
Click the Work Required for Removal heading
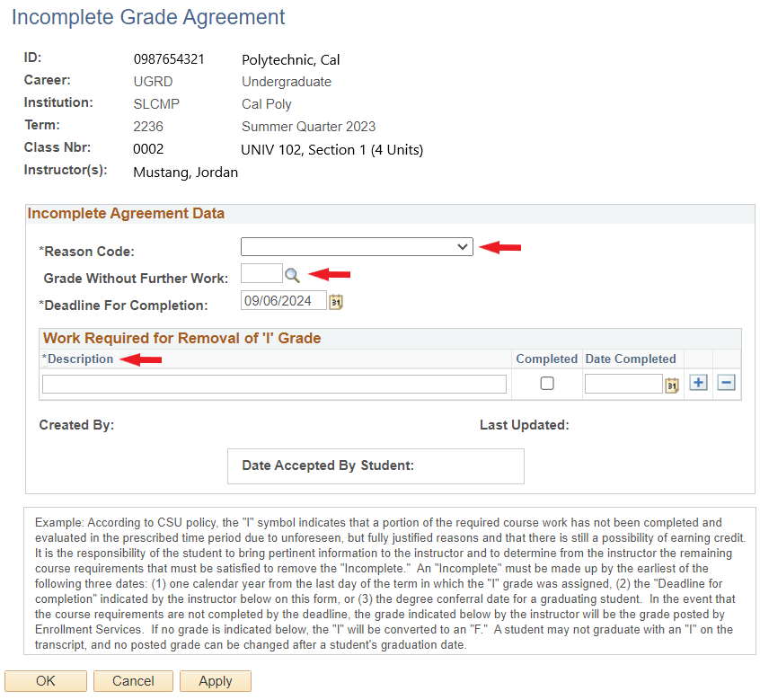click(x=182, y=339)
